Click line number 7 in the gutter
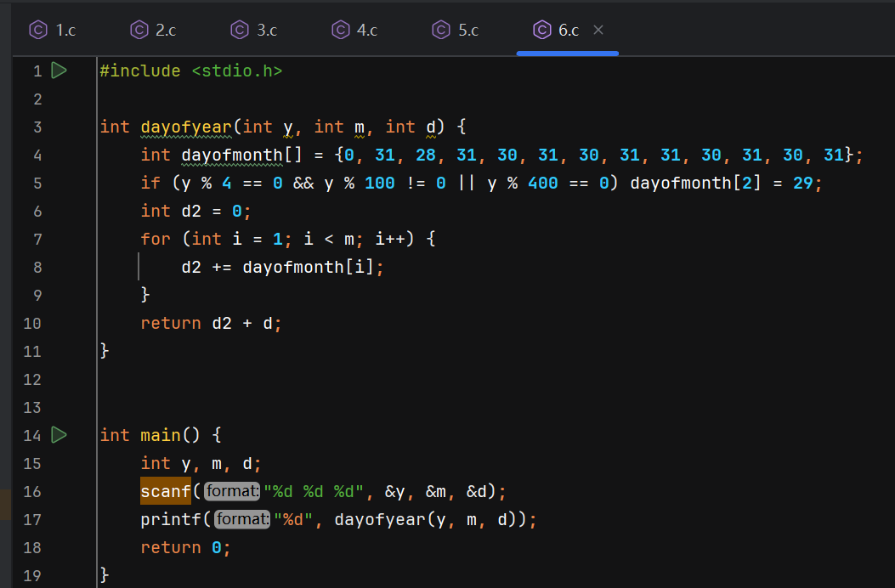The image size is (895, 588). (37, 239)
